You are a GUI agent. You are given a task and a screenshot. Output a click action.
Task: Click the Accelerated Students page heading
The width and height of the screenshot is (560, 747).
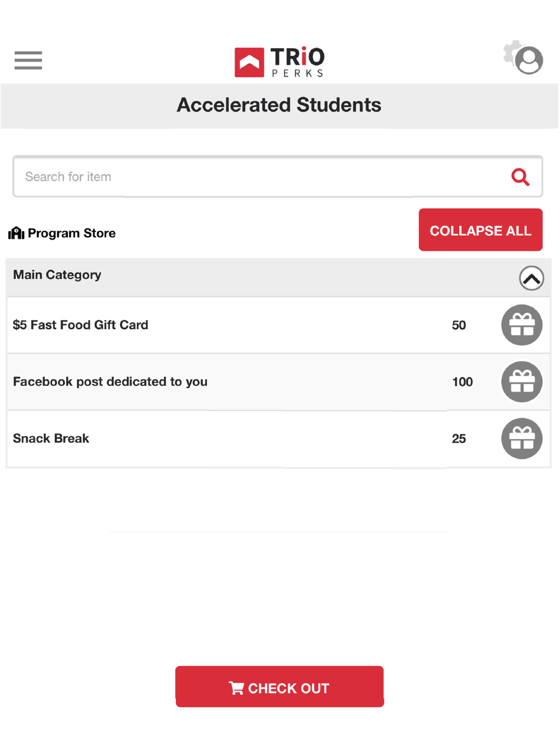pyautogui.click(x=279, y=105)
